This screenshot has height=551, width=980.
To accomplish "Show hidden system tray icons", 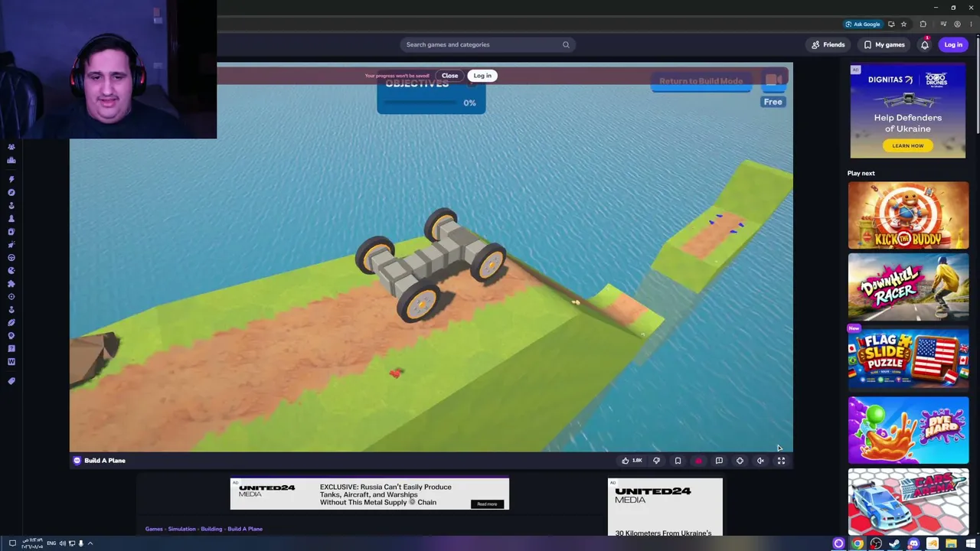I will 90,543.
